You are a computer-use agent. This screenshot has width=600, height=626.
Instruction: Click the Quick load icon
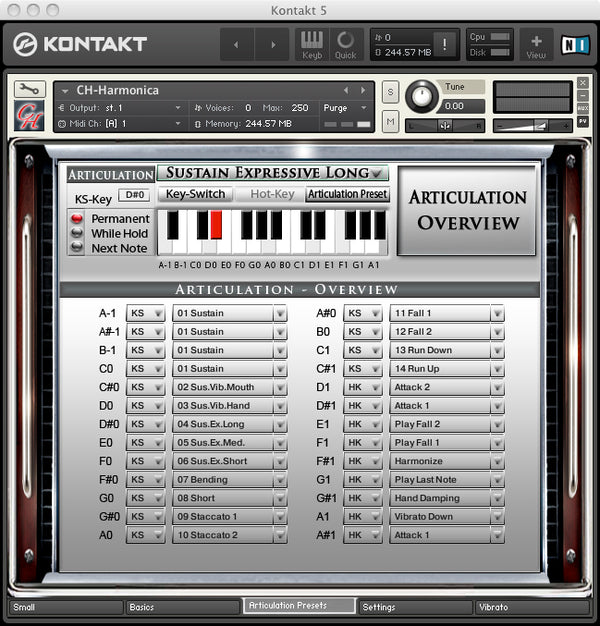(345, 44)
